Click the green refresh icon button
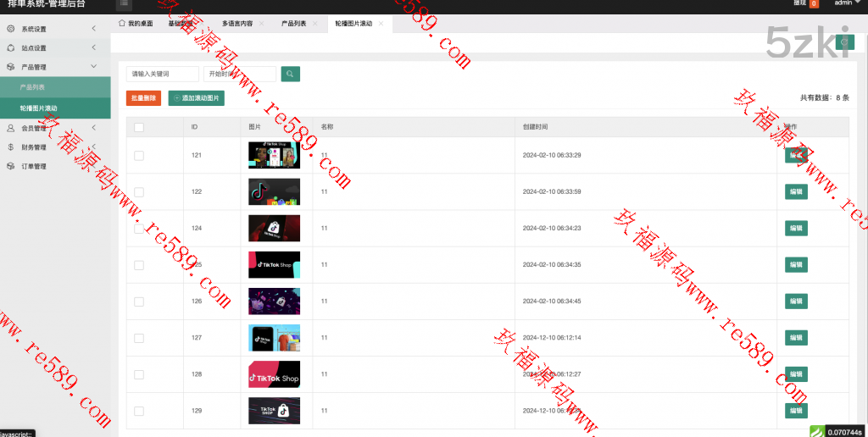The height and width of the screenshot is (437, 868). point(844,42)
